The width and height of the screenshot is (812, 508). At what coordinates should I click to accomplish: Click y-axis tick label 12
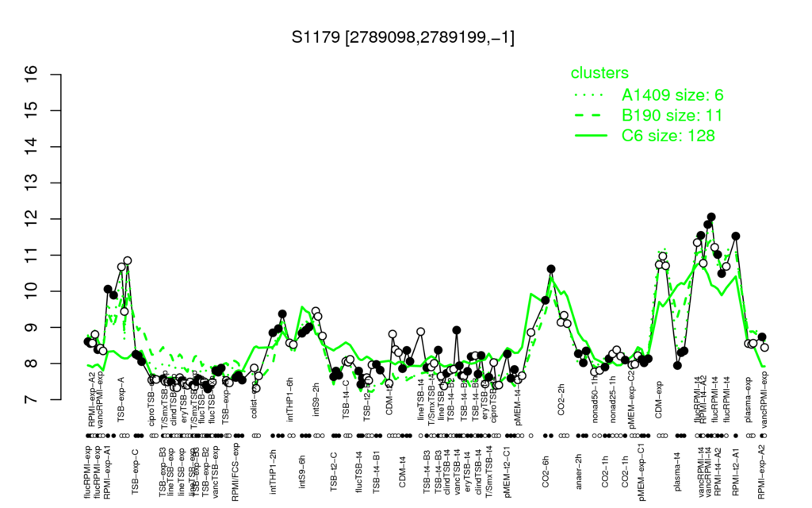click(32, 219)
